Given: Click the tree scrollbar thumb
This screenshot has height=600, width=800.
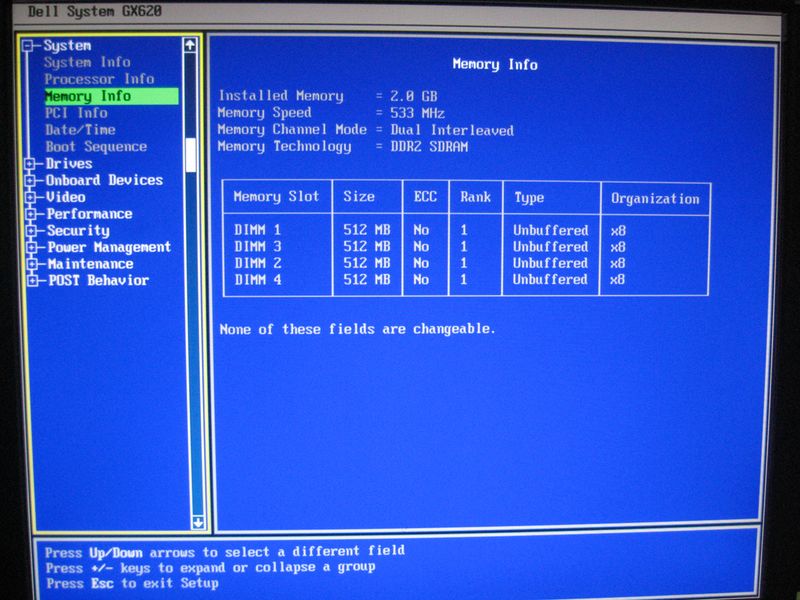Looking at the screenshot, I should pos(191,155).
